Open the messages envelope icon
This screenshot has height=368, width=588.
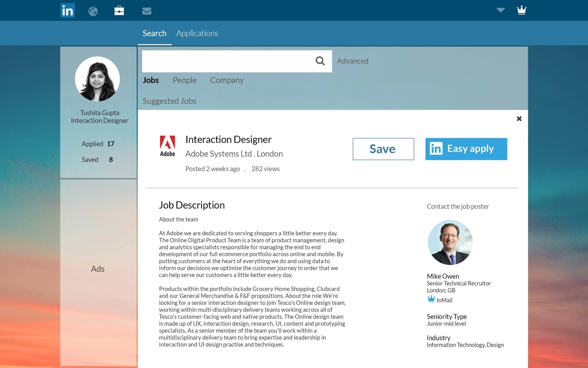pos(147,11)
